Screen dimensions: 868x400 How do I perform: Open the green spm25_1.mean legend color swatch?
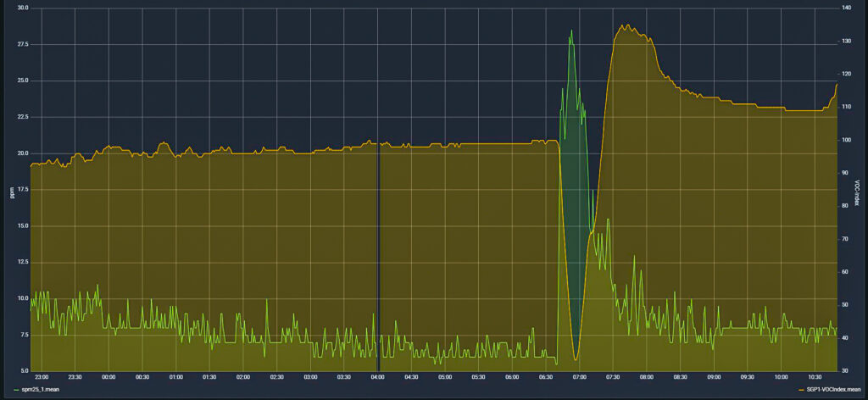pos(16,389)
